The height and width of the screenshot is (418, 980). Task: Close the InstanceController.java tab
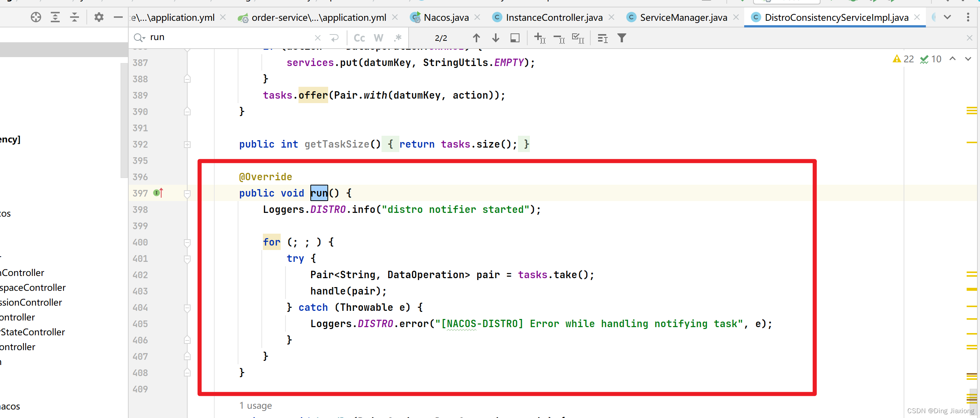[x=611, y=17]
